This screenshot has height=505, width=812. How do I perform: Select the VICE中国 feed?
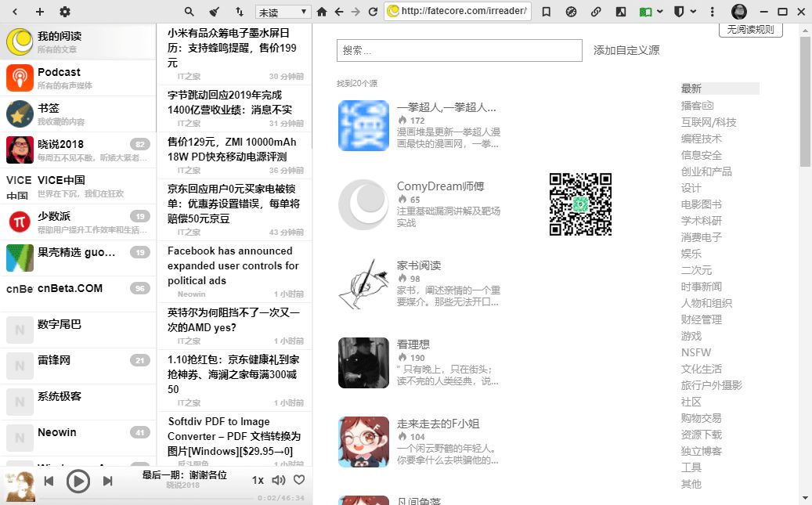78,186
